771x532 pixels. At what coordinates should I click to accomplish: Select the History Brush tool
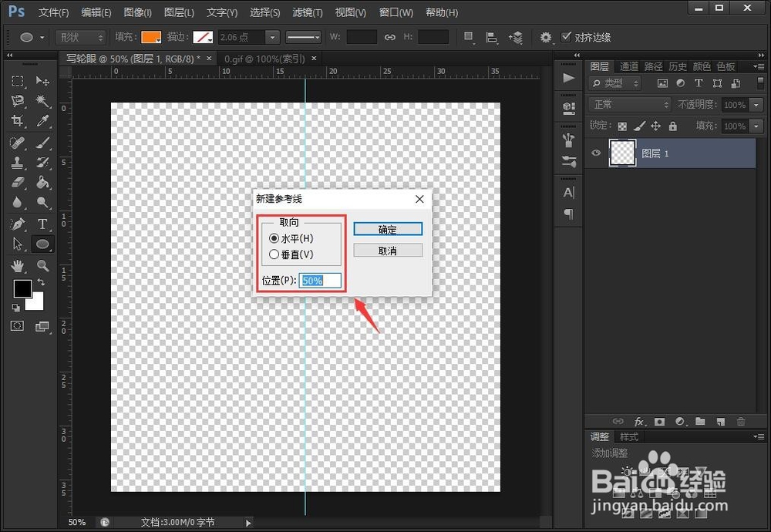tap(42, 162)
